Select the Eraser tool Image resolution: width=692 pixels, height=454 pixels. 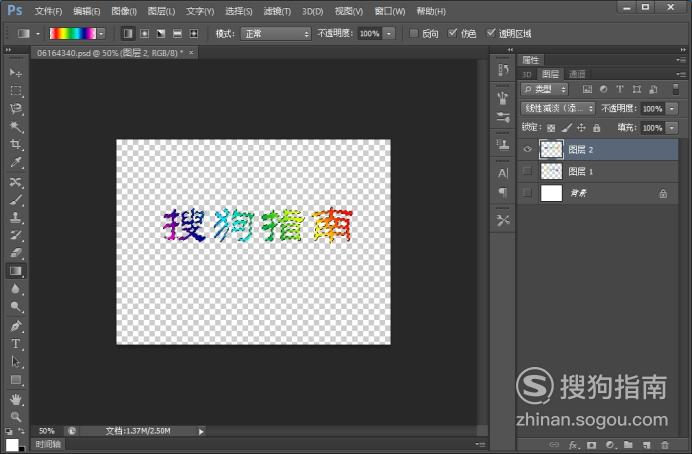[16, 253]
